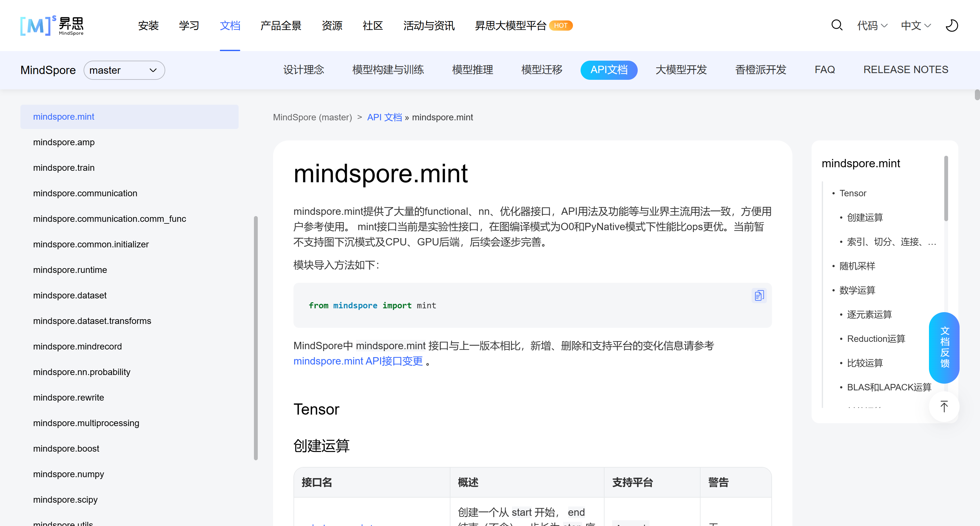Click the left sidebar scrollbar
This screenshot has height=526, width=980.
pos(256,338)
